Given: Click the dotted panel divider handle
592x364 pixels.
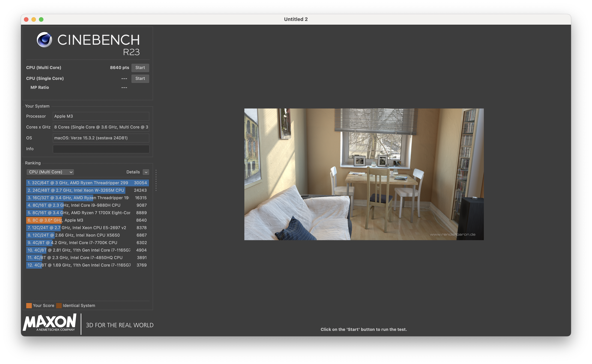Looking at the screenshot, I should click(156, 180).
